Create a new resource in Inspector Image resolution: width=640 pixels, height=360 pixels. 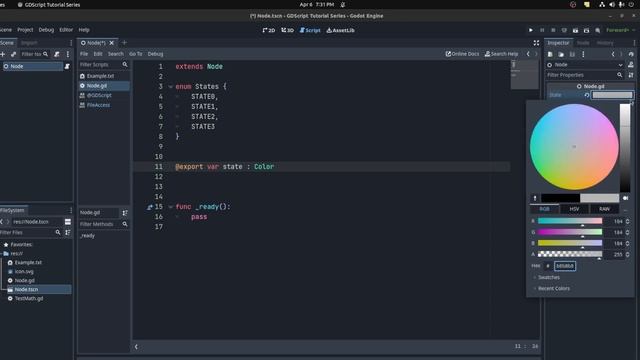coord(550,54)
